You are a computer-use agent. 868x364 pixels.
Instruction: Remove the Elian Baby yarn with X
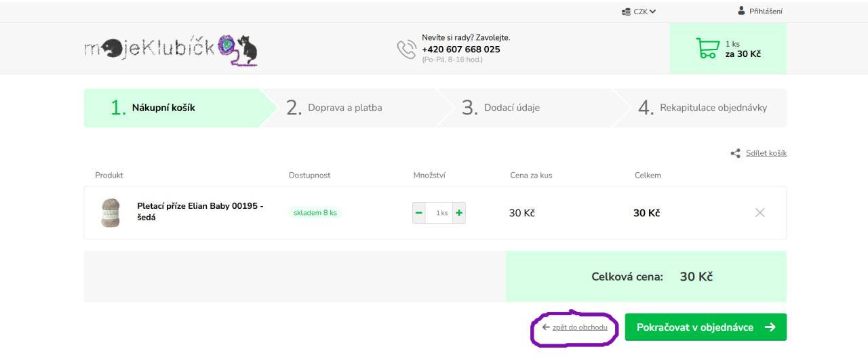click(x=759, y=213)
